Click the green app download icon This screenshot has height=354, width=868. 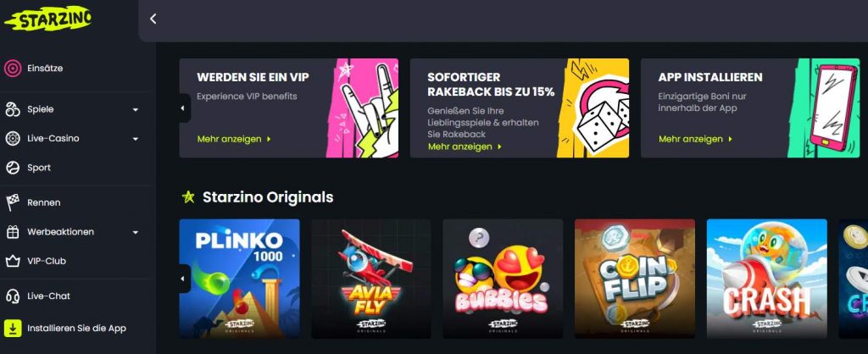(x=12, y=329)
